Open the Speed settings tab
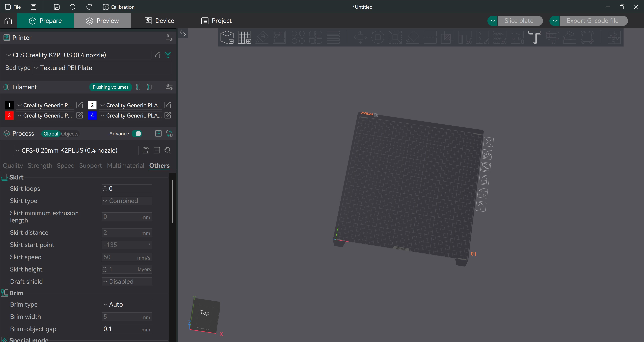This screenshot has height=342, width=644. [66, 166]
